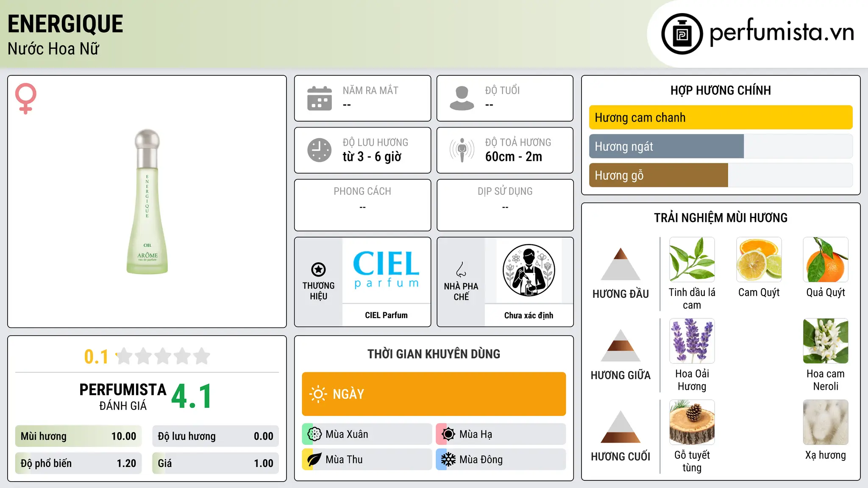Click the base notes pyramid icon

[x=620, y=427]
